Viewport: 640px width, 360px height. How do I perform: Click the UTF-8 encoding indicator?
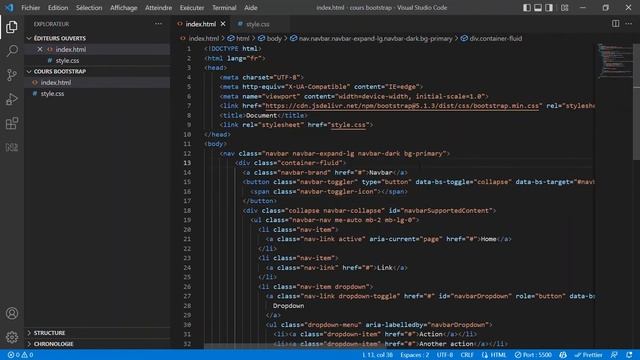(x=445, y=355)
